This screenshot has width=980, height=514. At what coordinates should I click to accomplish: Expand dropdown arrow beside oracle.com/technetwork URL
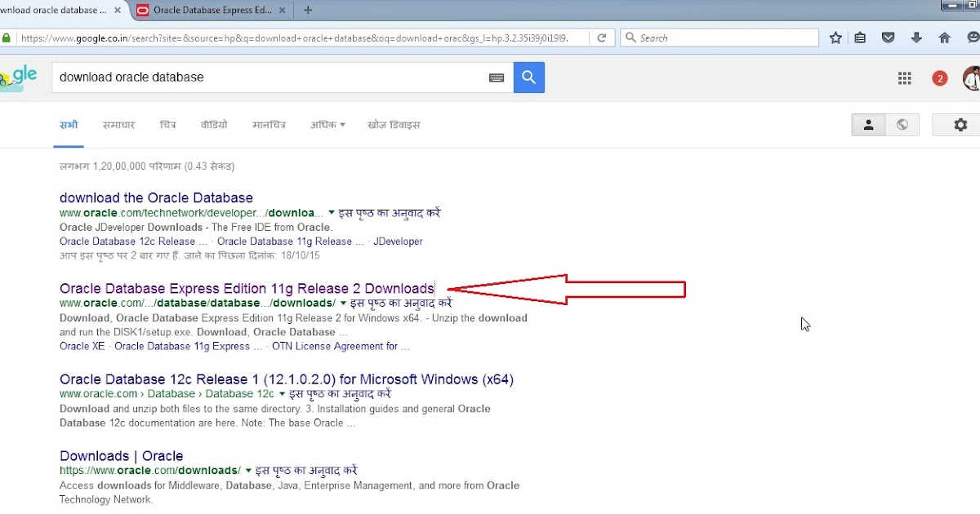coord(332,213)
